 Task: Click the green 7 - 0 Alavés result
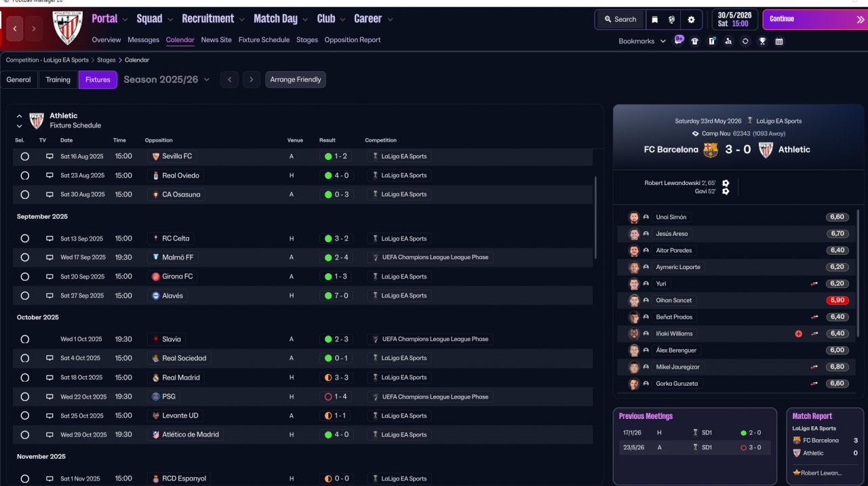[x=337, y=296]
